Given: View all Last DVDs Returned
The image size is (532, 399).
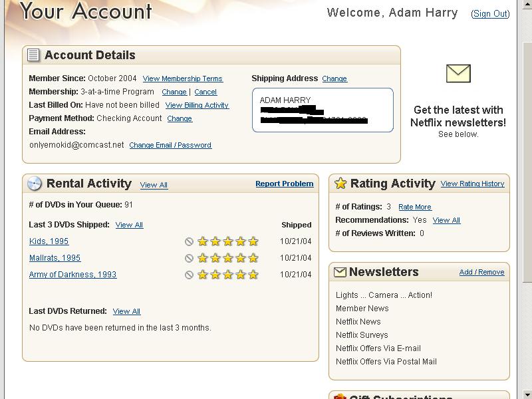Looking at the screenshot, I should click(x=126, y=311).
